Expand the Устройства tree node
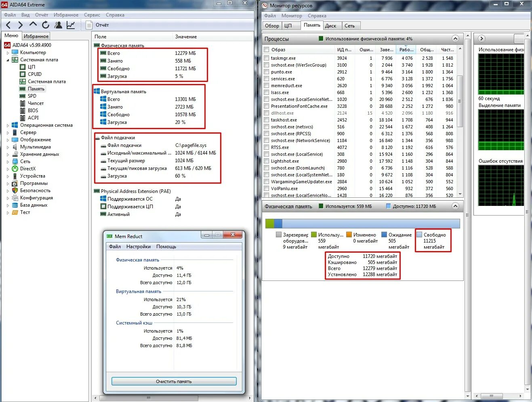Image resolution: width=532 pixels, height=402 pixels. click(x=8, y=176)
